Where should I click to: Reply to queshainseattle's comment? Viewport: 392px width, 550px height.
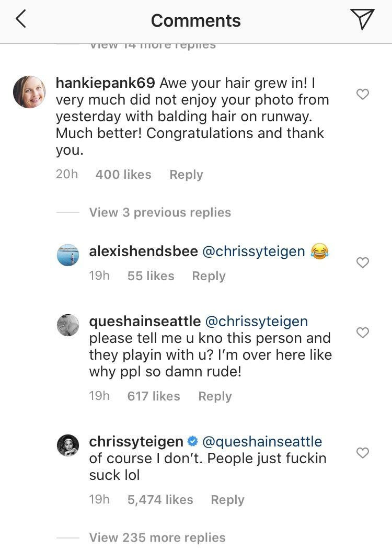215,396
